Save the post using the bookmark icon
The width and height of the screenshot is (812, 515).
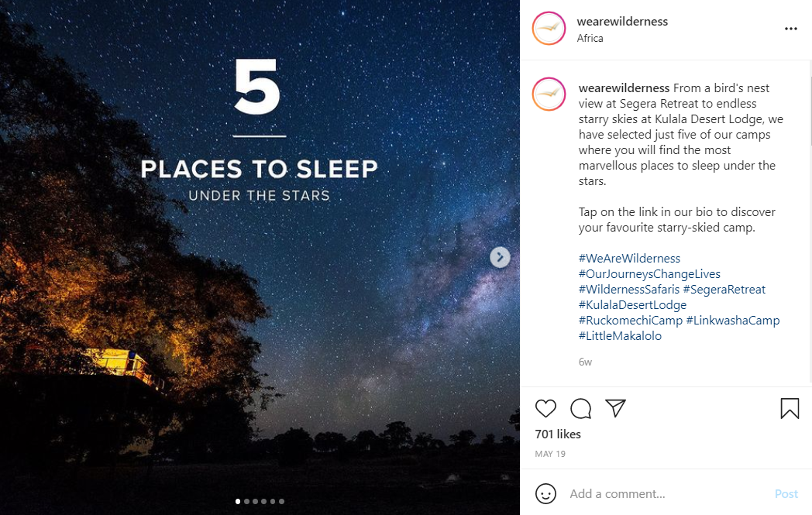(790, 408)
